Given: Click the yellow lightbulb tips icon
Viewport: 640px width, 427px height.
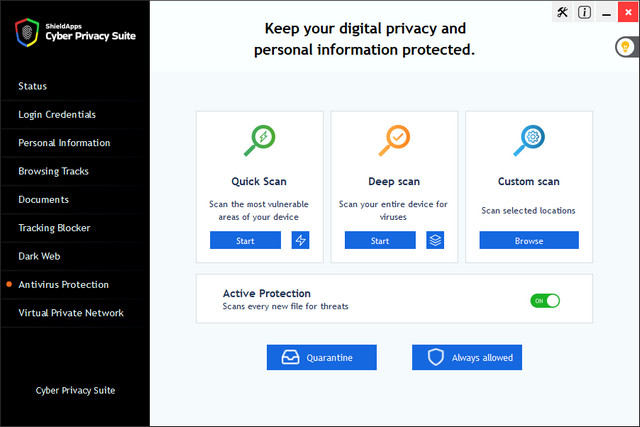Looking at the screenshot, I should point(625,47).
